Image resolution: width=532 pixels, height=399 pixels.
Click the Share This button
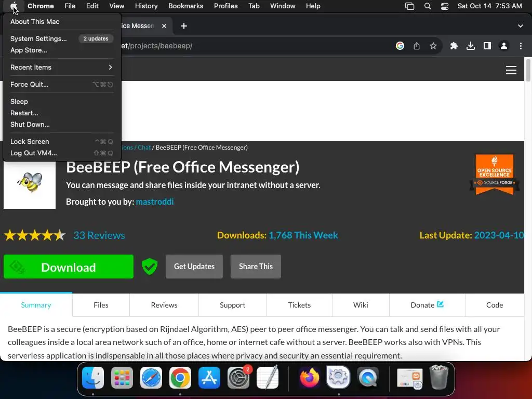(x=256, y=267)
